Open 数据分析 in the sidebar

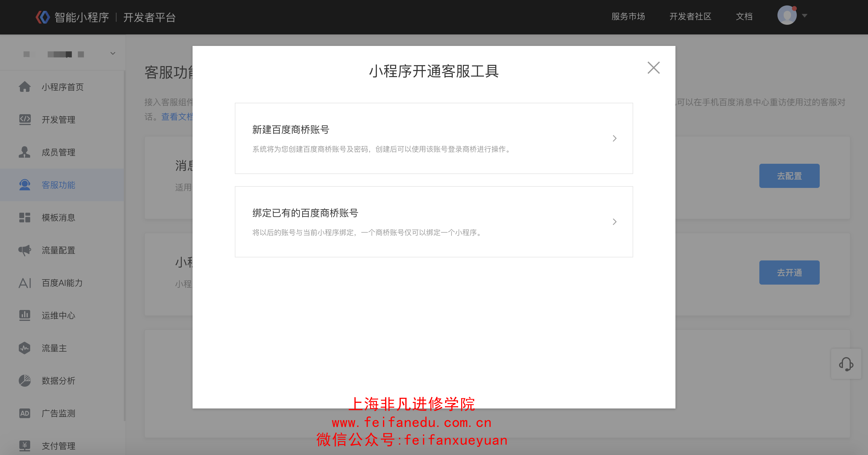tap(62, 380)
